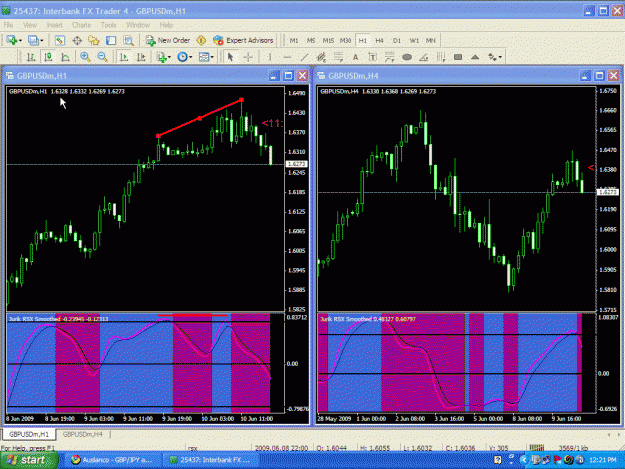625x469 pixels.
Task: Expand the New Chart dropdown arrow
Action: point(20,41)
